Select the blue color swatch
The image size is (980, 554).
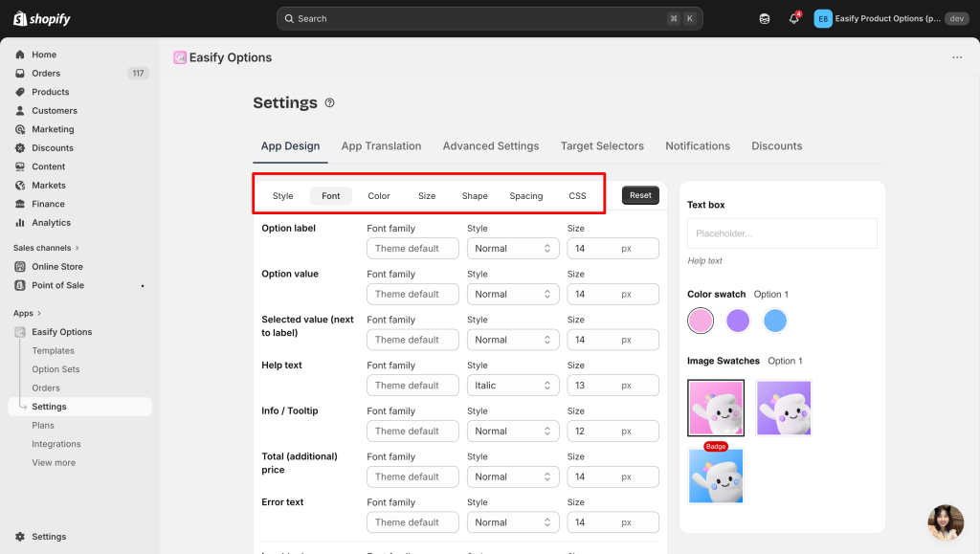775,321
